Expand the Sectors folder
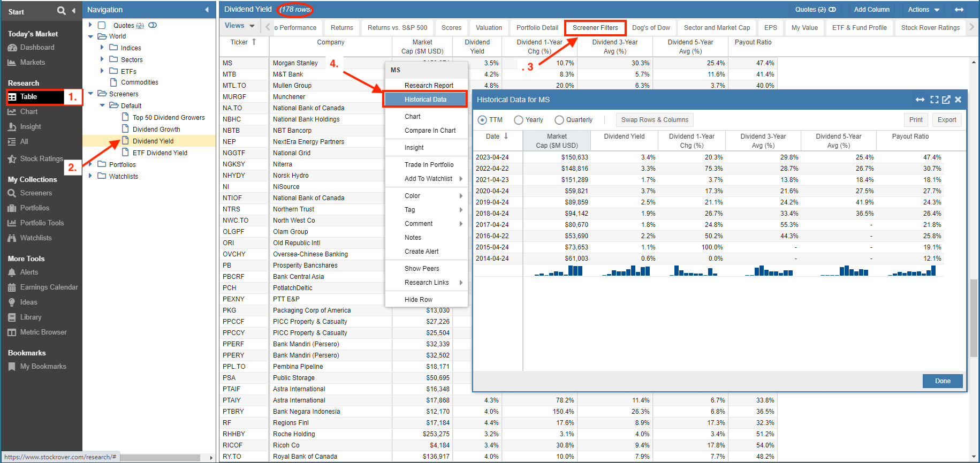The height and width of the screenshot is (463, 980). point(102,59)
